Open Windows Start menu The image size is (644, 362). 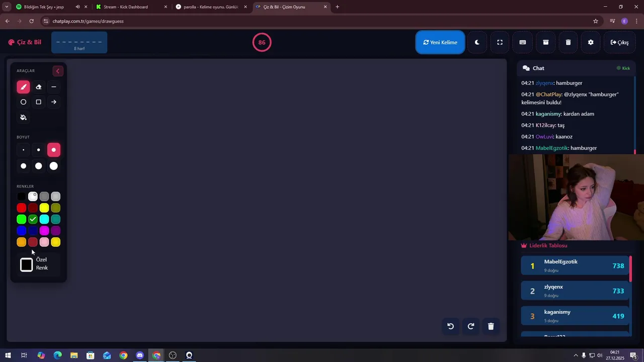click(x=8, y=355)
